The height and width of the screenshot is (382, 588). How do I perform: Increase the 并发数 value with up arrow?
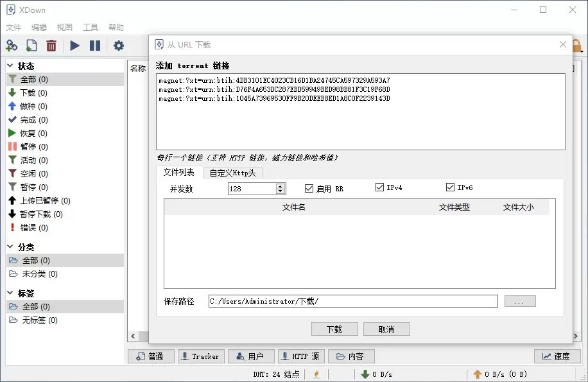[280, 186]
